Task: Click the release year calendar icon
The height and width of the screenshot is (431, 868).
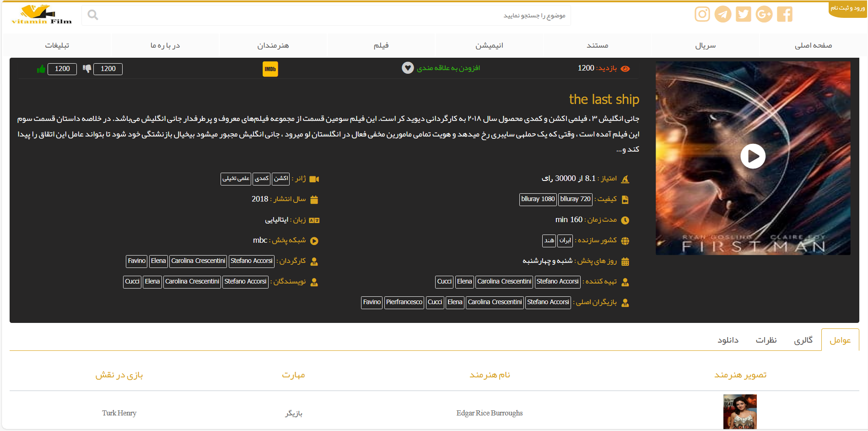Action: (314, 200)
